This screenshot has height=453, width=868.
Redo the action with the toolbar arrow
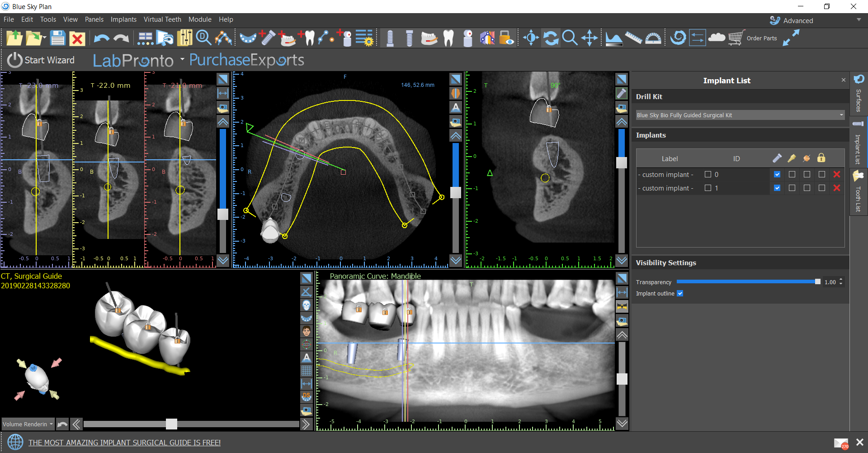pos(121,38)
